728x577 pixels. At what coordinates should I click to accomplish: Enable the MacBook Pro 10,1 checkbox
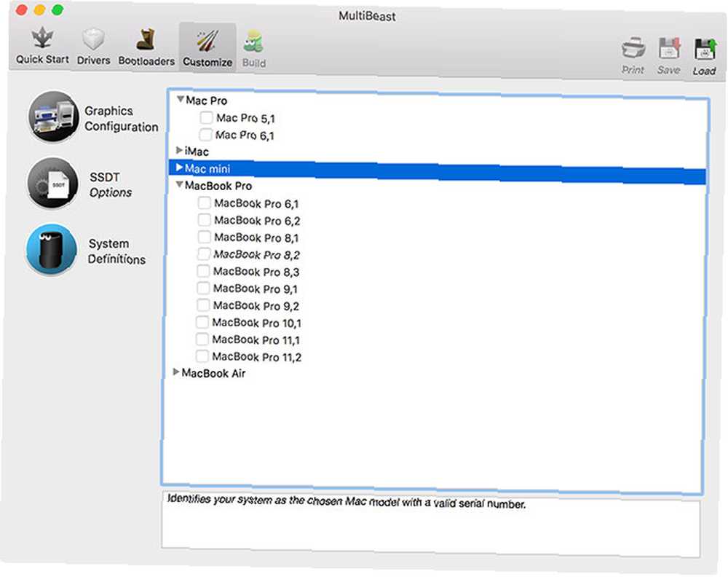click(202, 322)
